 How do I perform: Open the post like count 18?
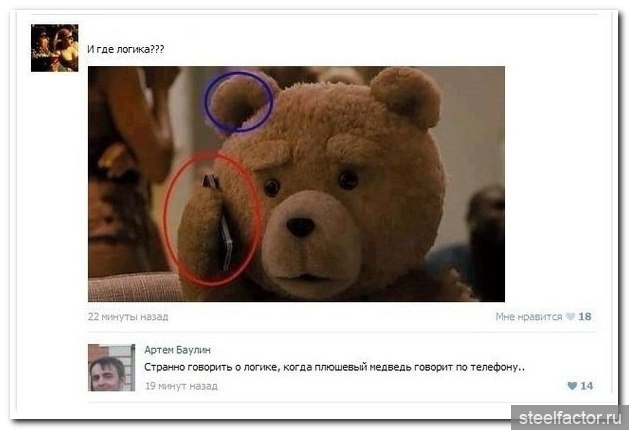585,316
